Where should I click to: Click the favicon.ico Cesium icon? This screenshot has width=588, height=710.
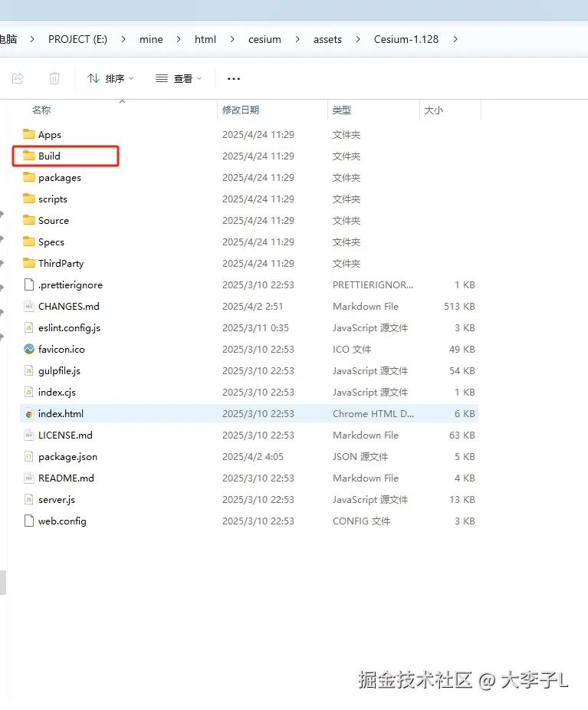(29, 349)
